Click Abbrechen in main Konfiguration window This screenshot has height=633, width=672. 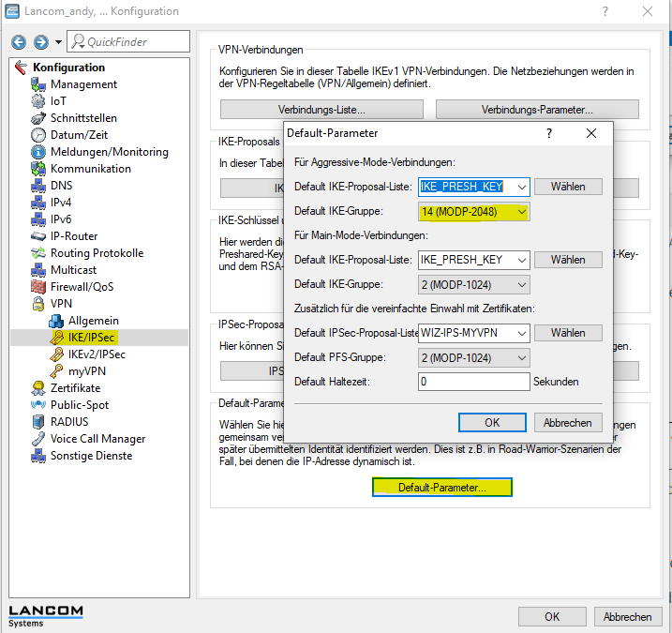coord(627,617)
